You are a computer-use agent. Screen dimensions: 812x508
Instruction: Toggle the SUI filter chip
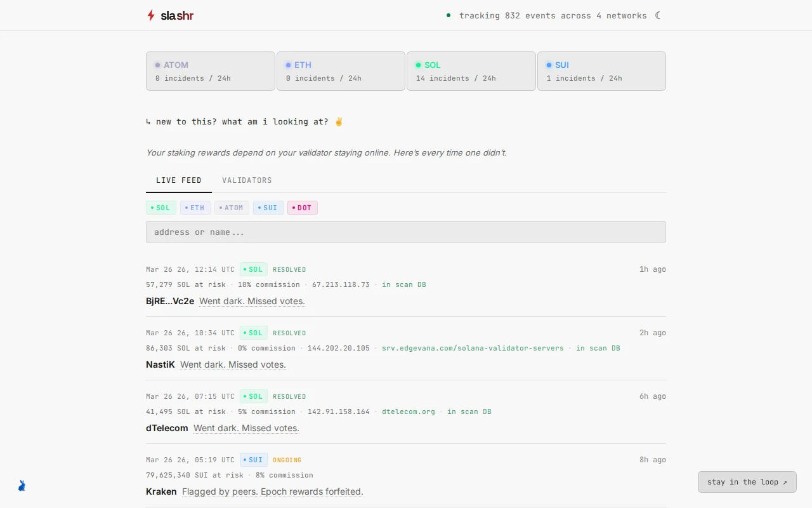coord(268,208)
